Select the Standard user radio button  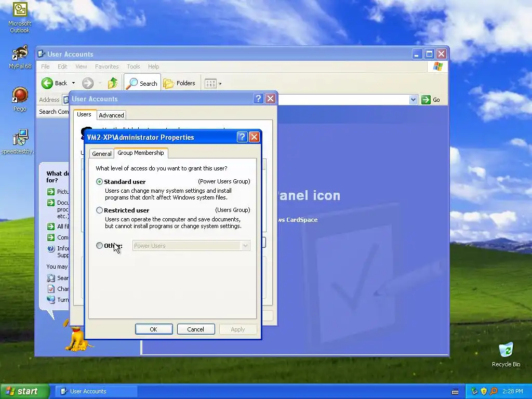coord(99,181)
